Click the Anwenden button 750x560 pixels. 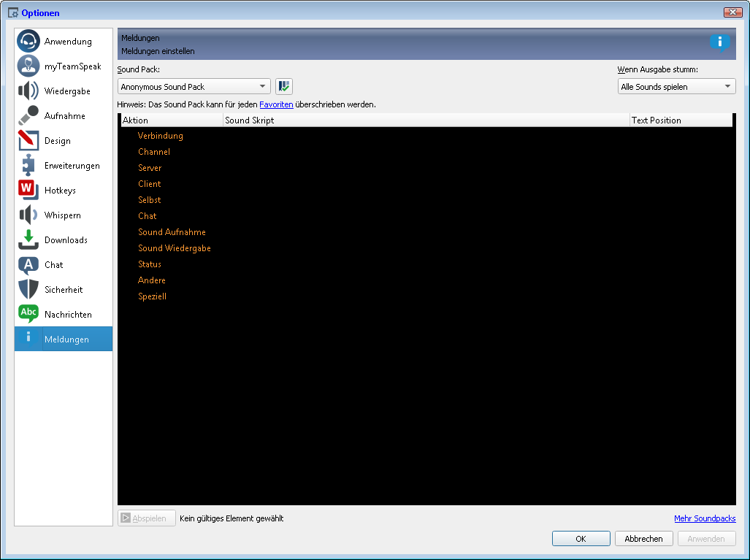pos(706,539)
